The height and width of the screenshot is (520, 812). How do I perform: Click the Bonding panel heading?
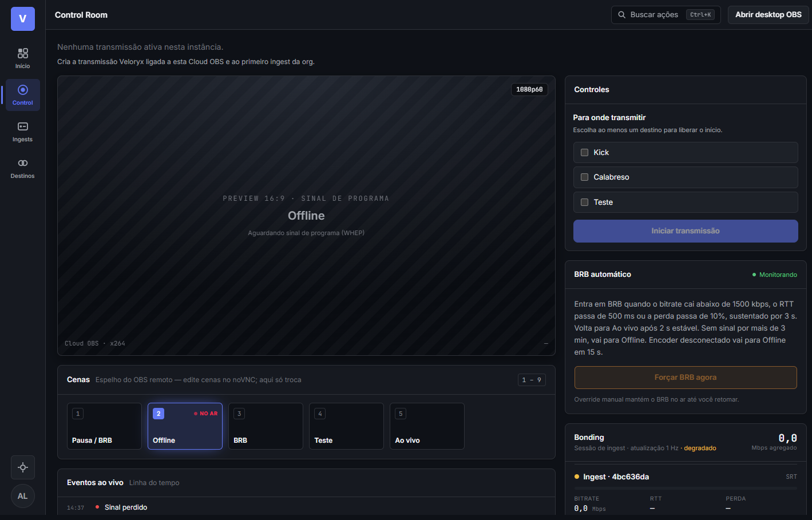click(589, 438)
